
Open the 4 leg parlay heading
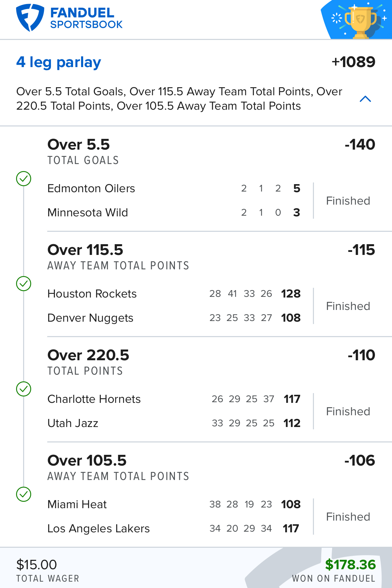59,62
